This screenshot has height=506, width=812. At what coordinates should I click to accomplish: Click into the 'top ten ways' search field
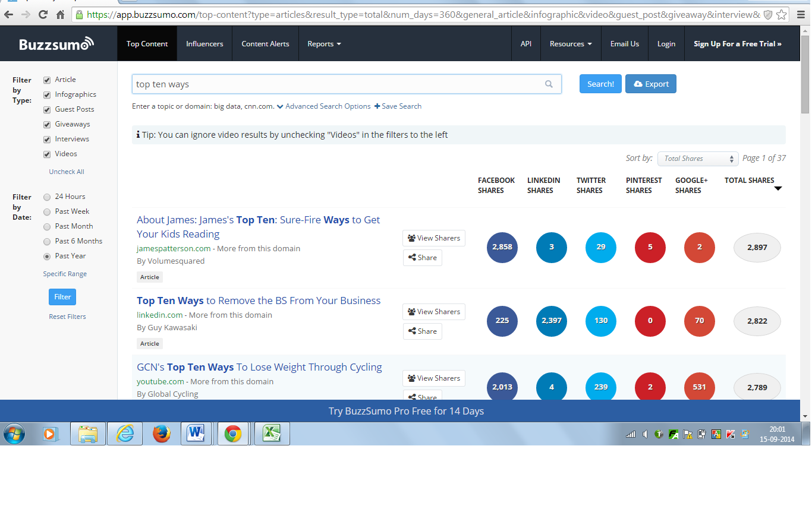click(x=347, y=84)
